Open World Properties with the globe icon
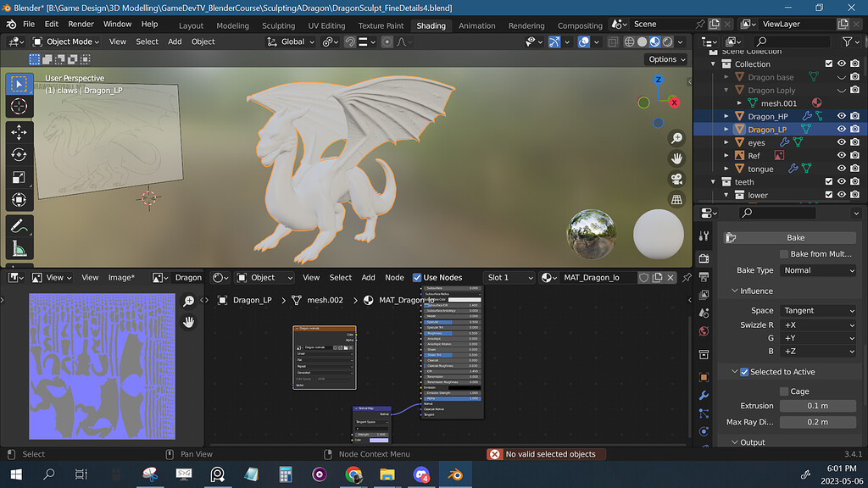Screen dimensions: 868x488 click(704, 331)
